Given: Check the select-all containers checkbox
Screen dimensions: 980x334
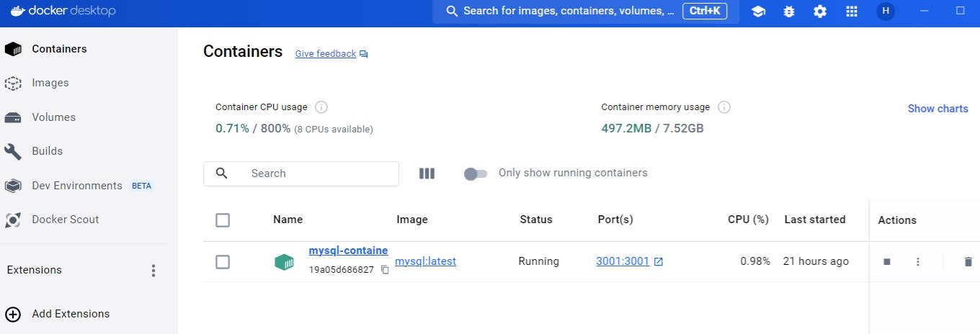Looking at the screenshot, I should tap(223, 220).
